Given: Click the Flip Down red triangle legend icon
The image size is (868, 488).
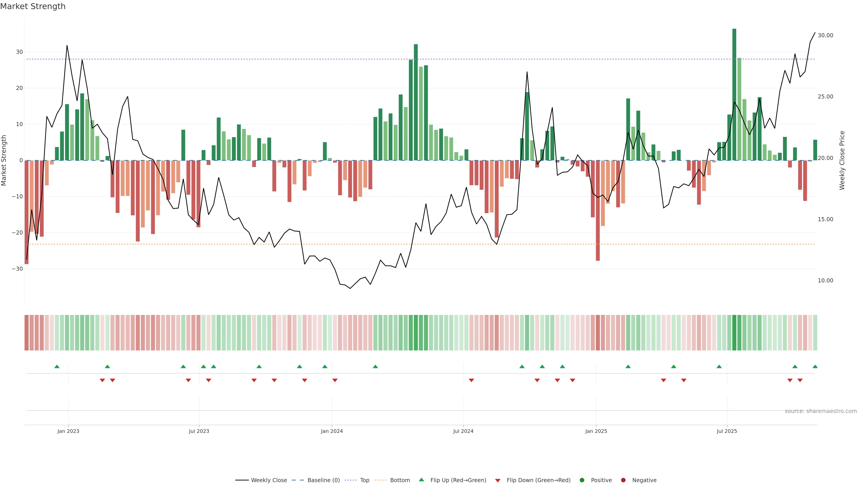Looking at the screenshot, I should [x=498, y=481].
